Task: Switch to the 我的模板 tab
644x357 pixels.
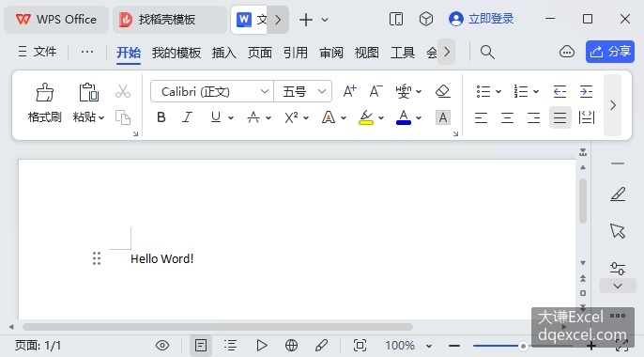Action: 176,53
